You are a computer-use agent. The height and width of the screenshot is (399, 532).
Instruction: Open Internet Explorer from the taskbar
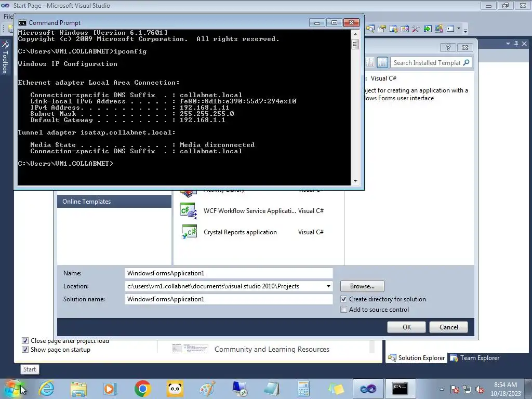point(46,389)
